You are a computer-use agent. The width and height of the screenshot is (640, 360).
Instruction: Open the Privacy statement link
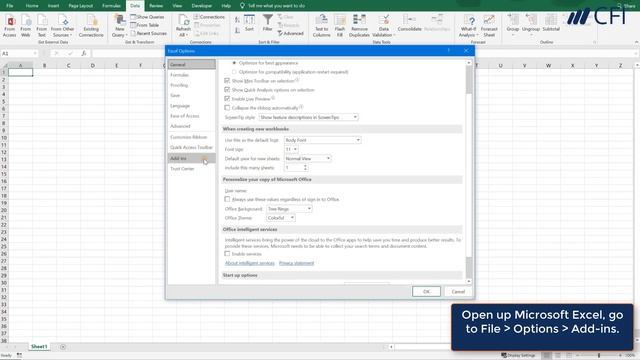(296, 263)
